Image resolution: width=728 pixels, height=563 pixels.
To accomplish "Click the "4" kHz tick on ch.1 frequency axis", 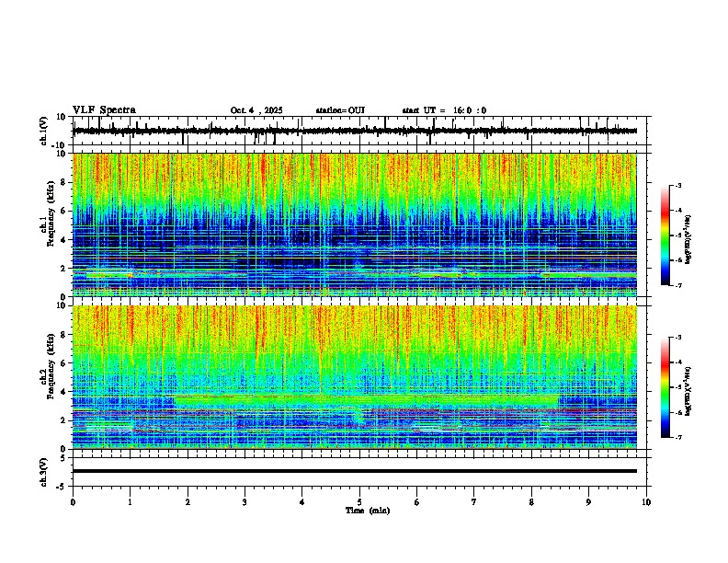I will click(63, 240).
